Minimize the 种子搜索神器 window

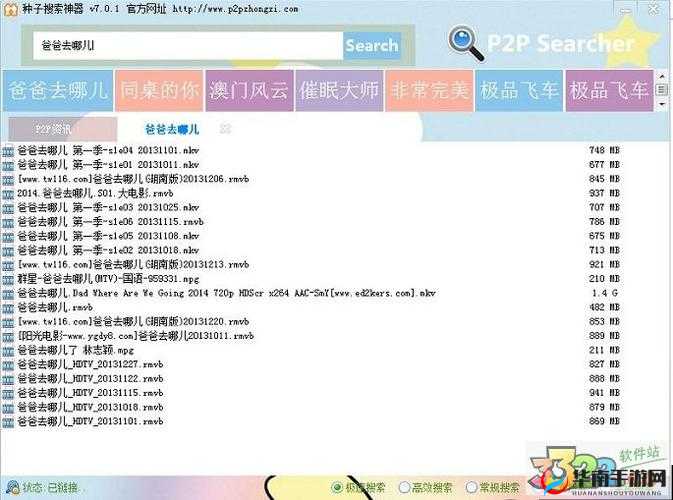(626, 9)
